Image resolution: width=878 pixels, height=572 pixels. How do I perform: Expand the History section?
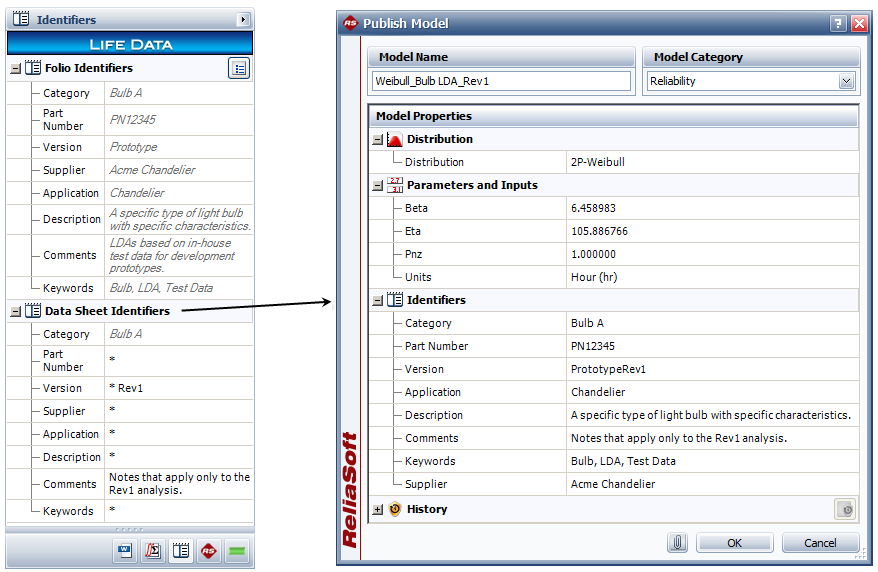pyautogui.click(x=378, y=510)
